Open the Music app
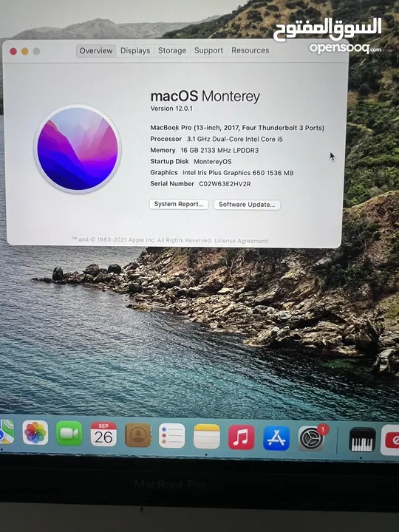399x532 pixels. [x=241, y=437]
